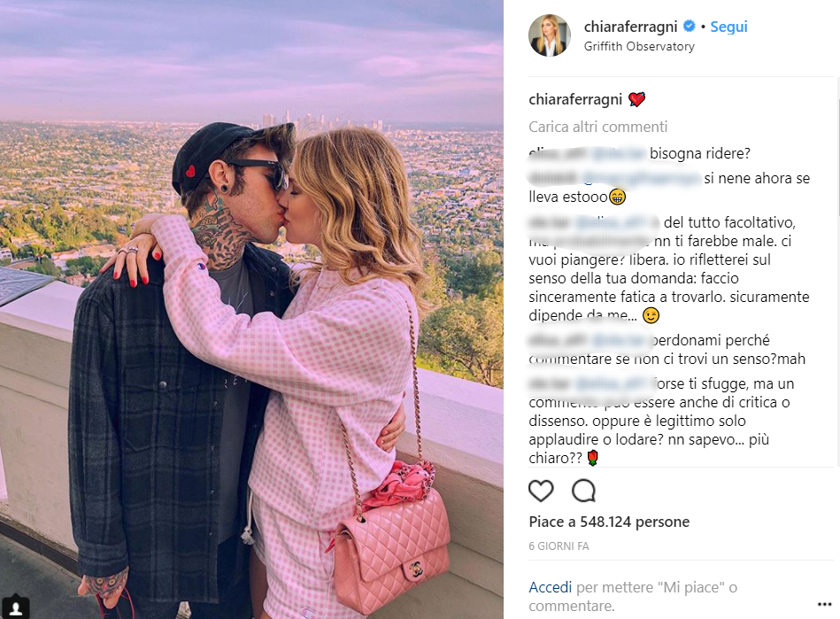Click the blue verified badge
This screenshot has height=619, width=840.
[690, 26]
